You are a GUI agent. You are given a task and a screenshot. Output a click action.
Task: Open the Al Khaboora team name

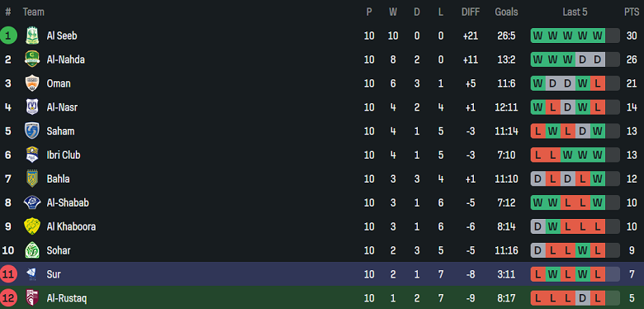pos(71,226)
